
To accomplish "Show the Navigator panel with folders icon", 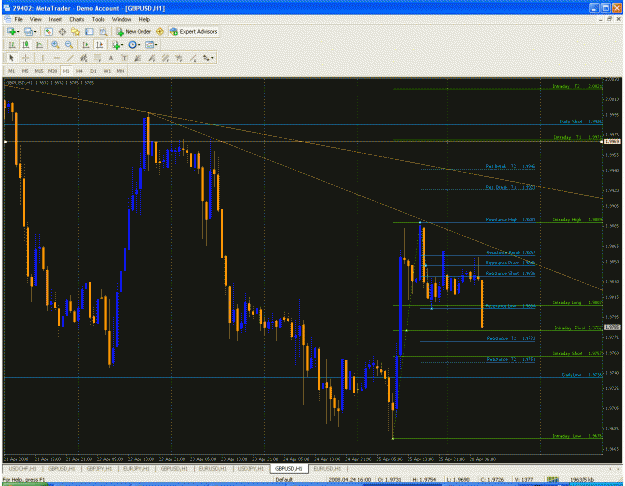I will [75, 31].
